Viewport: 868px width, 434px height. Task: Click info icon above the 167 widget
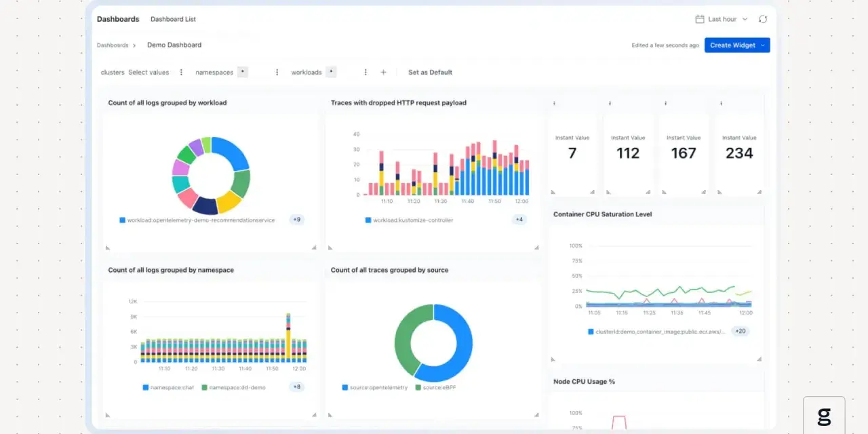665,103
